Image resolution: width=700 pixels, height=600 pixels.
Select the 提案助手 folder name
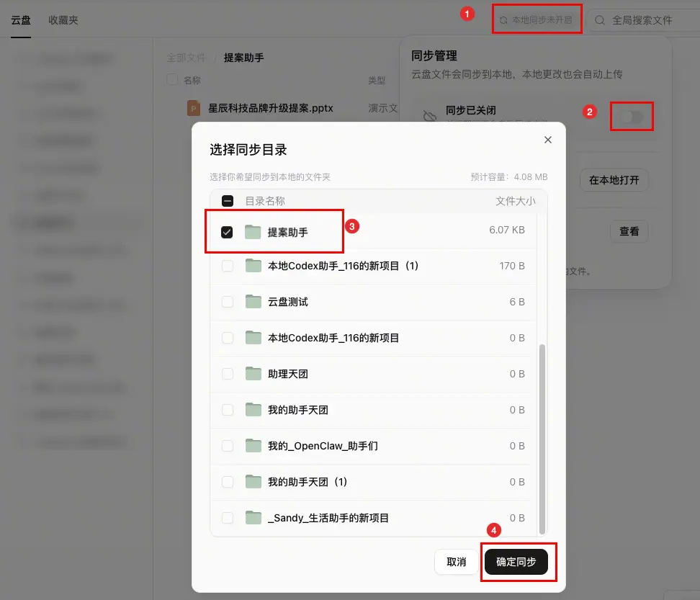coord(287,232)
